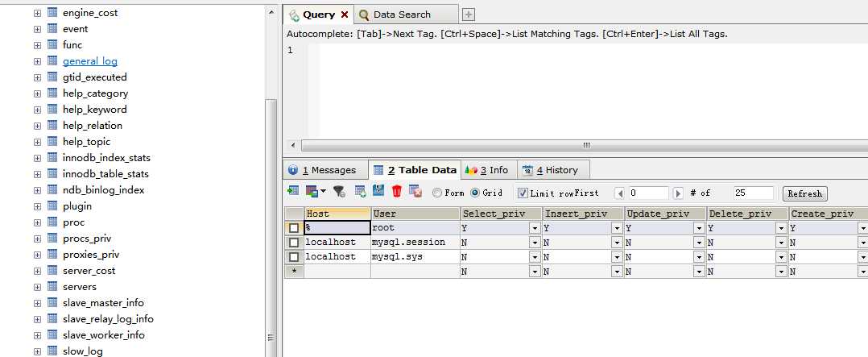Click table icon beside server_cost

tap(52, 270)
